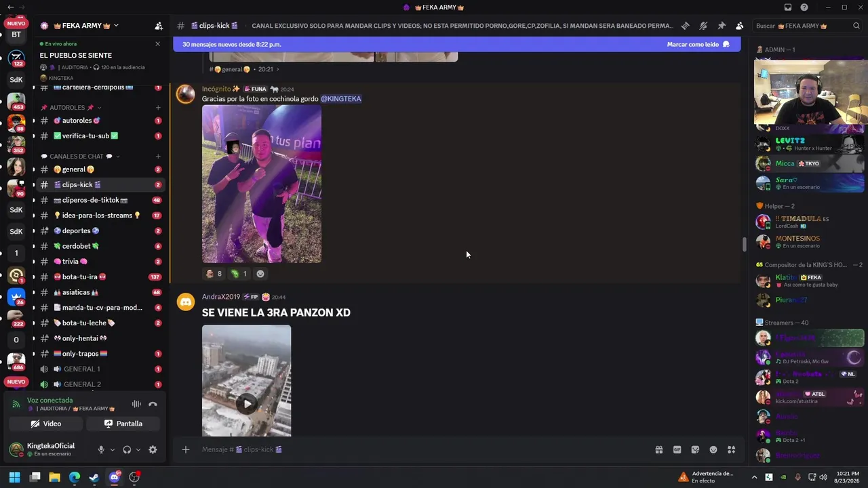Toggle headphones deafen in user panel
The height and width of the screenshot is (488, 868).
click(127, 449)
